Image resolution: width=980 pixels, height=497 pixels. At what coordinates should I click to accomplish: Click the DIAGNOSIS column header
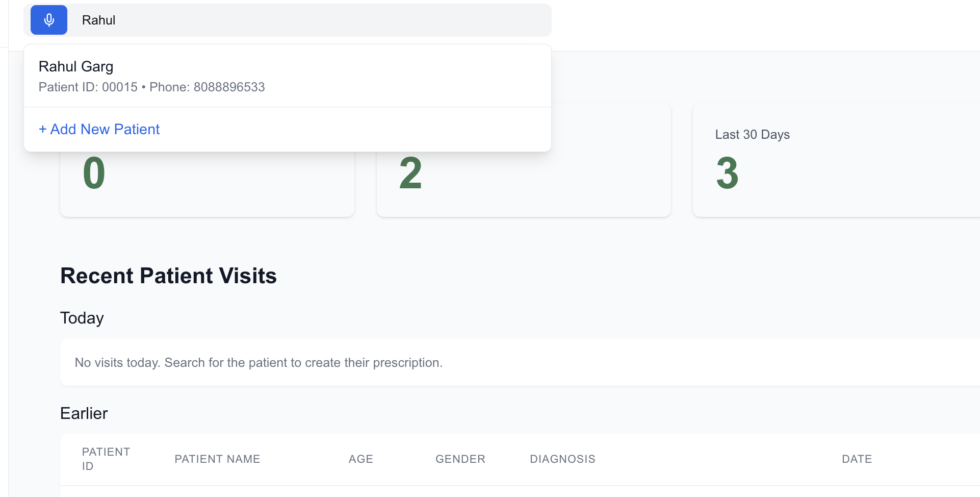562,459
